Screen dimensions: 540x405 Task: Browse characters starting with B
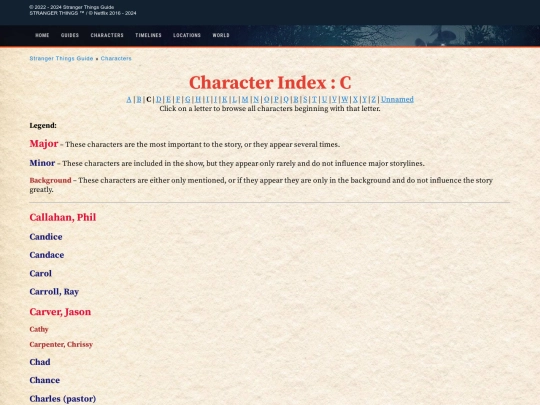coord(139,100)
